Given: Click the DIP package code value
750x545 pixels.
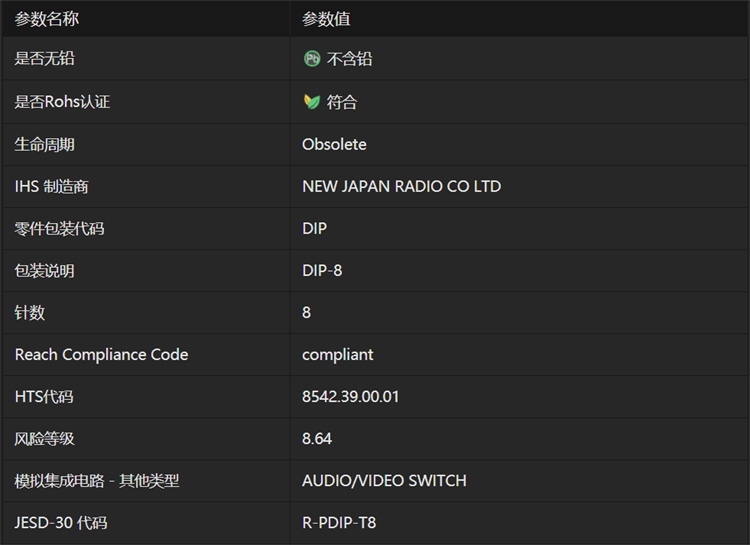Looking at the screenshot, I should pos(314,228).
